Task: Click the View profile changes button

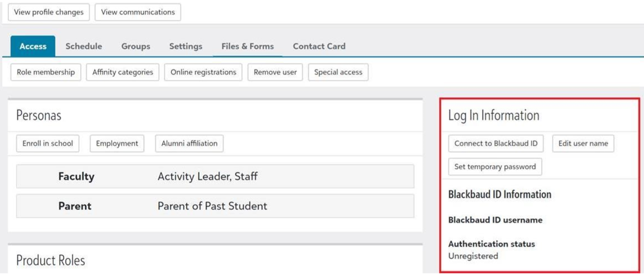Action: click(x=49, y=12)
